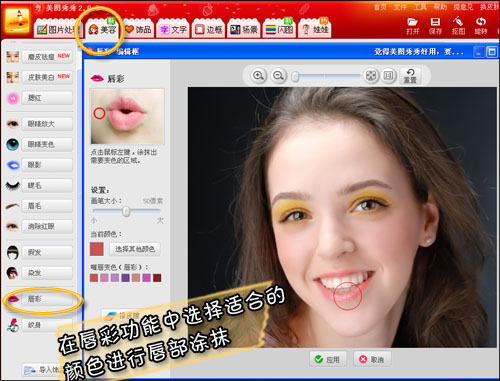500x381 pixels.
Task: Pick the light lavender lip color swatch
Action: (115, 278)
